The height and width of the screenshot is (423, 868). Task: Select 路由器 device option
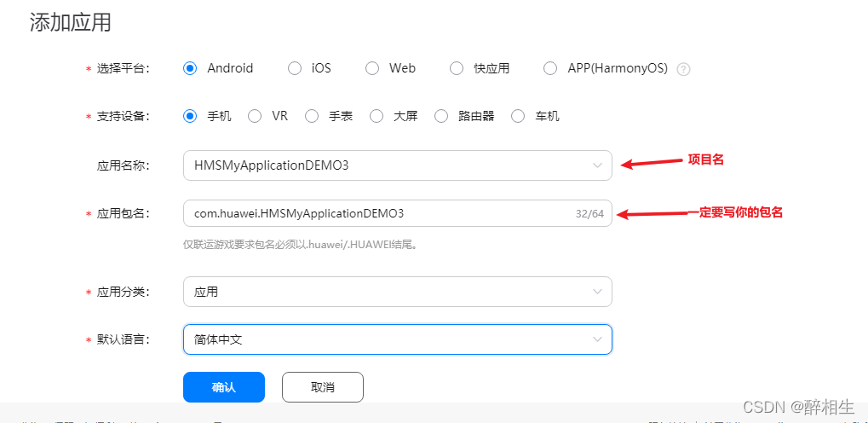click(x=440, y=117)
